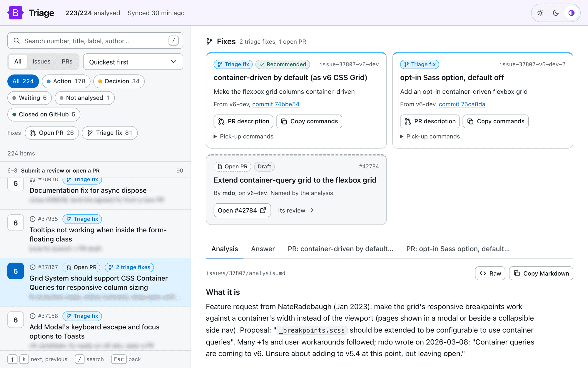Click Its review chevron link
This screenshot has width=588, height=368.
point(296,210)
